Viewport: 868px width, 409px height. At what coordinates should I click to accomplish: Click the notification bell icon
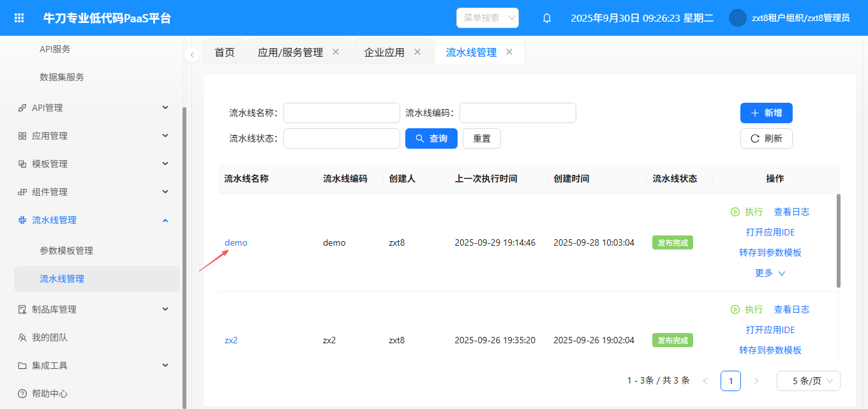pyautogui.click(x=547, y=18)
